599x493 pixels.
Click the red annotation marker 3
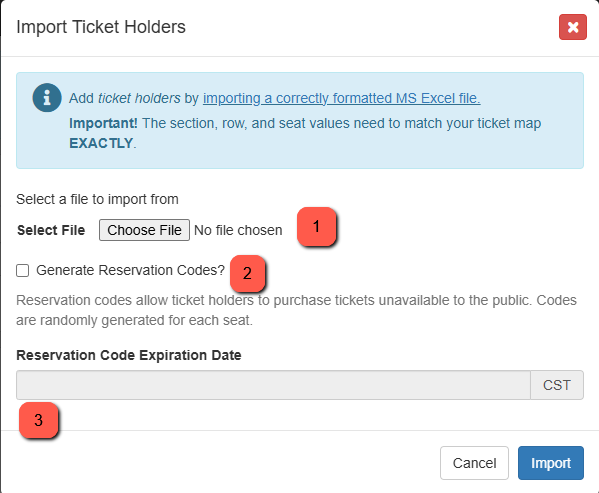point(38,420)
